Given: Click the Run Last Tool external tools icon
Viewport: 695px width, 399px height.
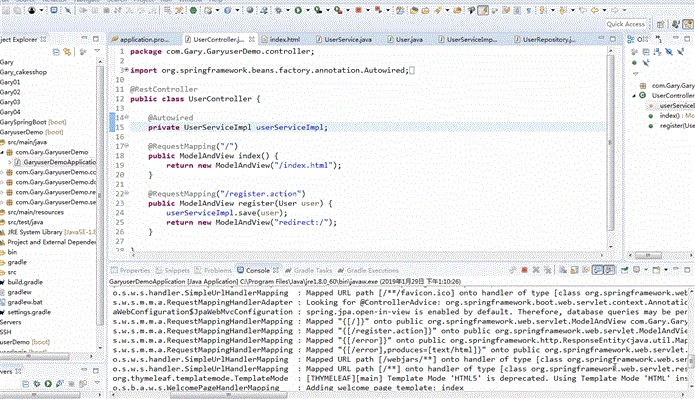Looking at the screenshot, I should pyautogui.click(x=338, y=10).
